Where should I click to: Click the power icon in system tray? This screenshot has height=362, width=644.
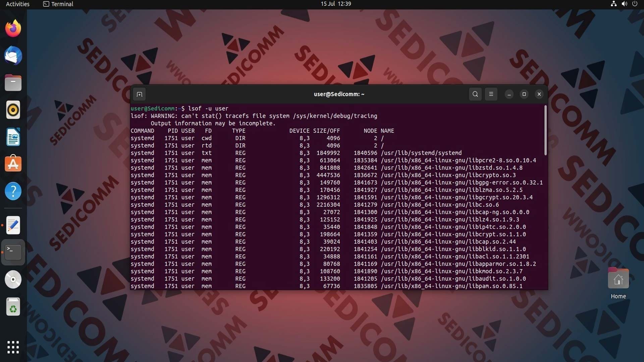tap(635, 4)
